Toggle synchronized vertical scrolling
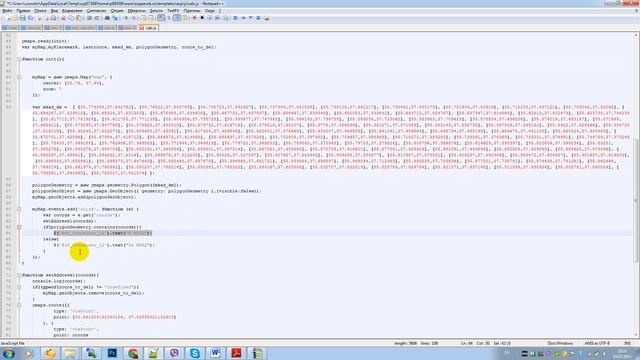This screenshot has width=640, height=360. [x=142, y=18]
